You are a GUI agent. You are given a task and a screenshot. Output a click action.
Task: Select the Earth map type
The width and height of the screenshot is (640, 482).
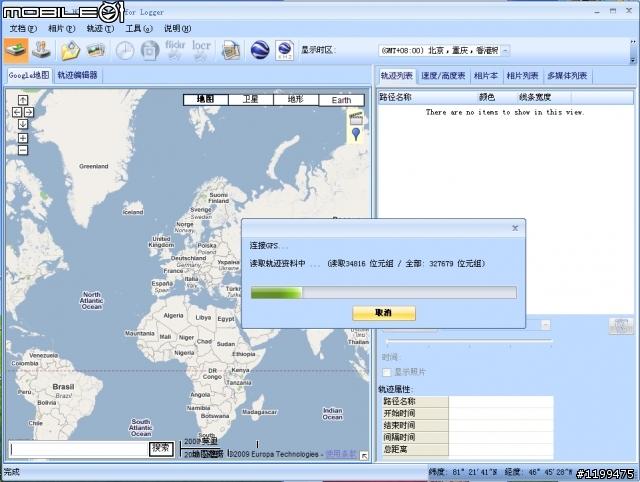(x=341, y=100)
